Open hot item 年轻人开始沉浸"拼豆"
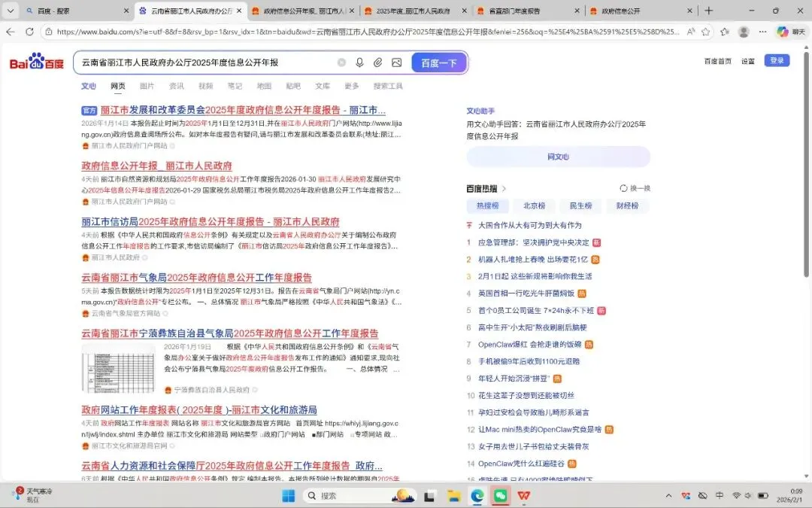 point(514,379)
